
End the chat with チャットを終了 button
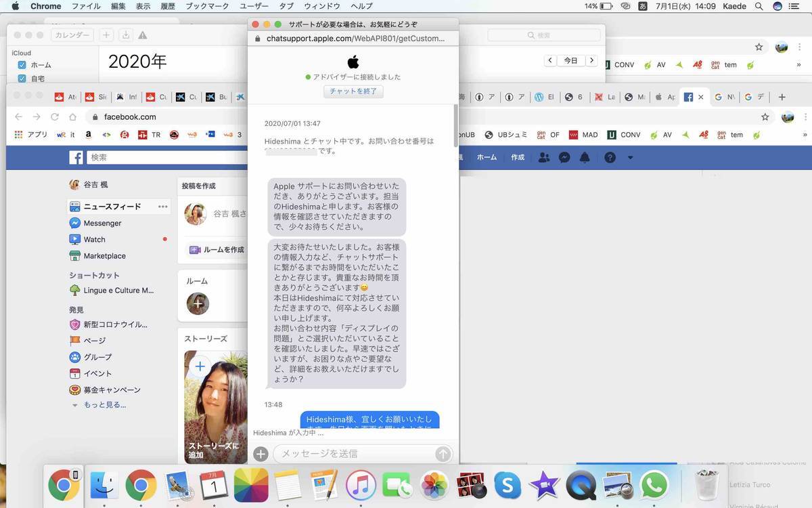(x=353, y=91)
